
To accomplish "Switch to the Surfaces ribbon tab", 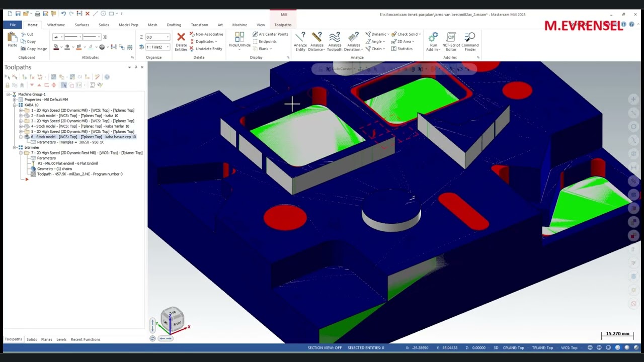I will tap(82, 25).
